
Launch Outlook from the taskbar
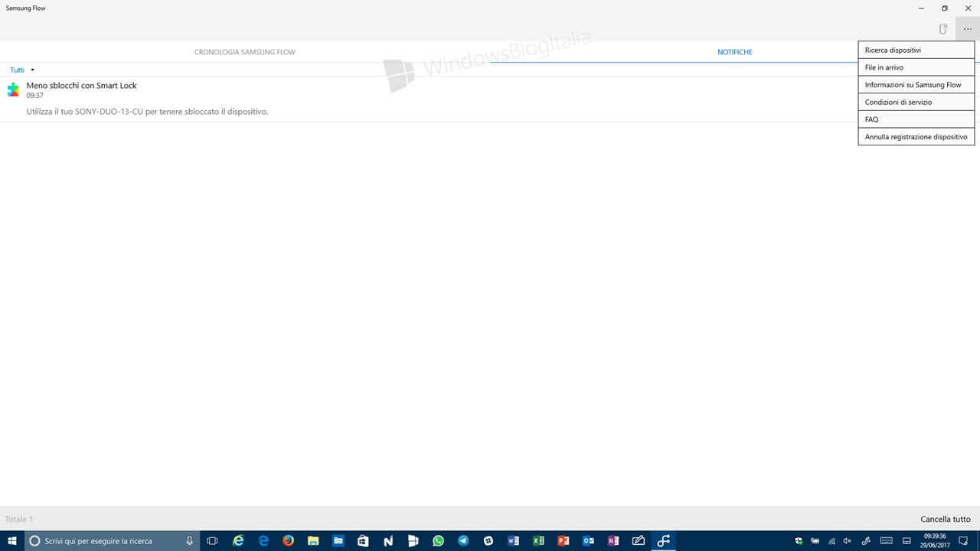tap(588, 541)
